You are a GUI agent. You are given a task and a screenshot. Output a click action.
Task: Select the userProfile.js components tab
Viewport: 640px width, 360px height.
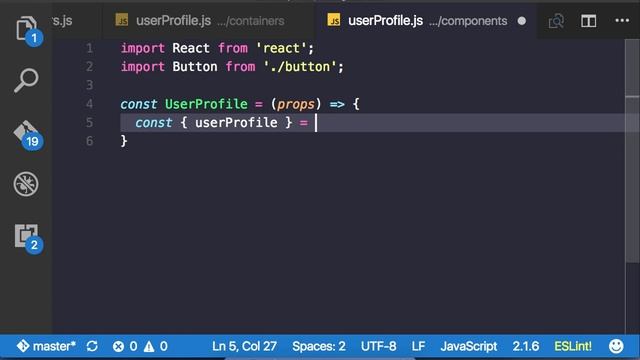click(427, 20)
